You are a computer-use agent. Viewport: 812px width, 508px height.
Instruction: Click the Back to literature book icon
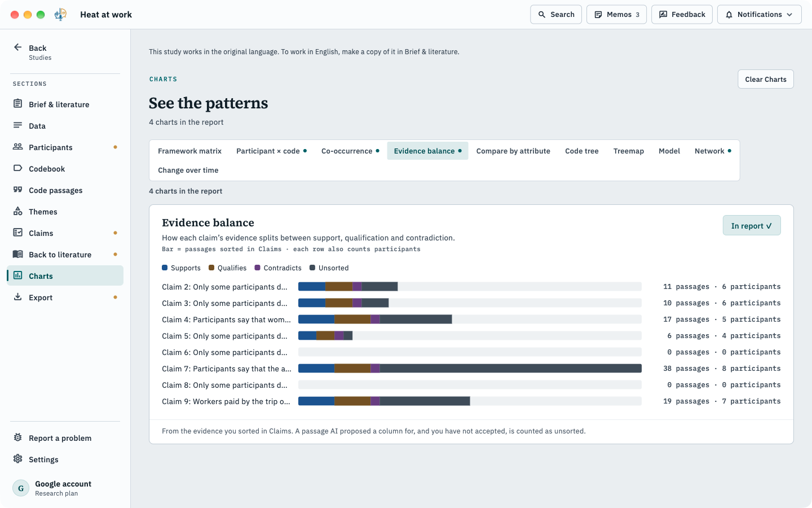pyautogui.click(x=17, y=254)
